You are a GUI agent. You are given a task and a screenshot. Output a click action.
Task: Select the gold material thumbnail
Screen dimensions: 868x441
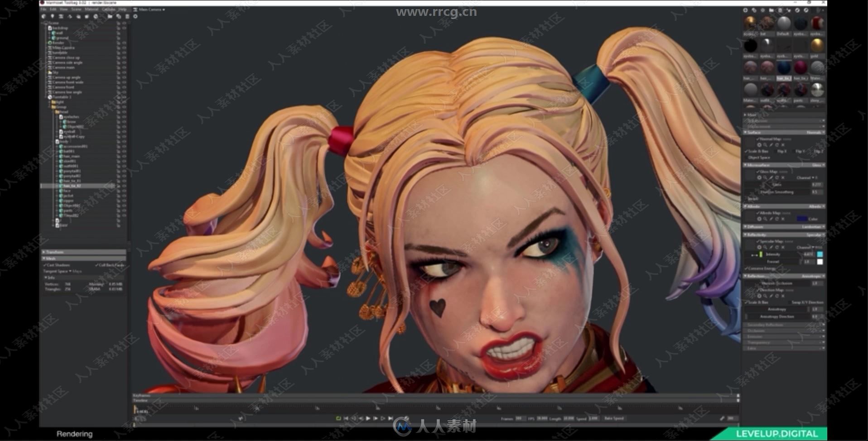point(817,45)
